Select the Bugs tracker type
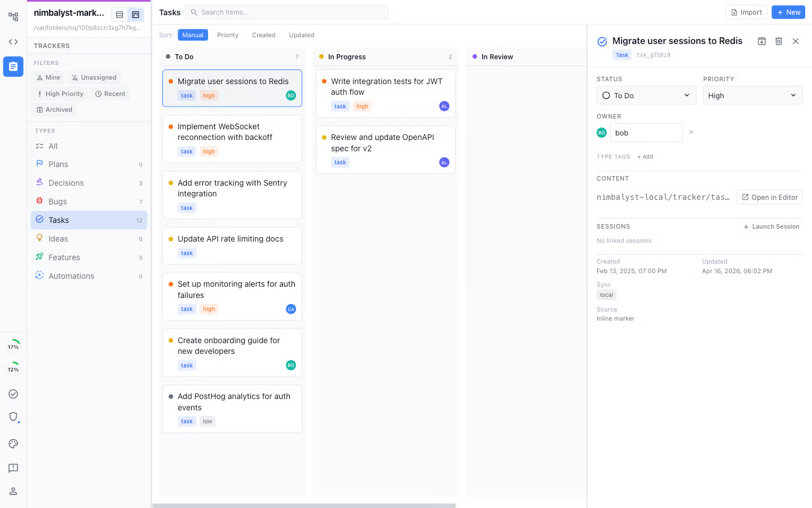 [89, 202]
